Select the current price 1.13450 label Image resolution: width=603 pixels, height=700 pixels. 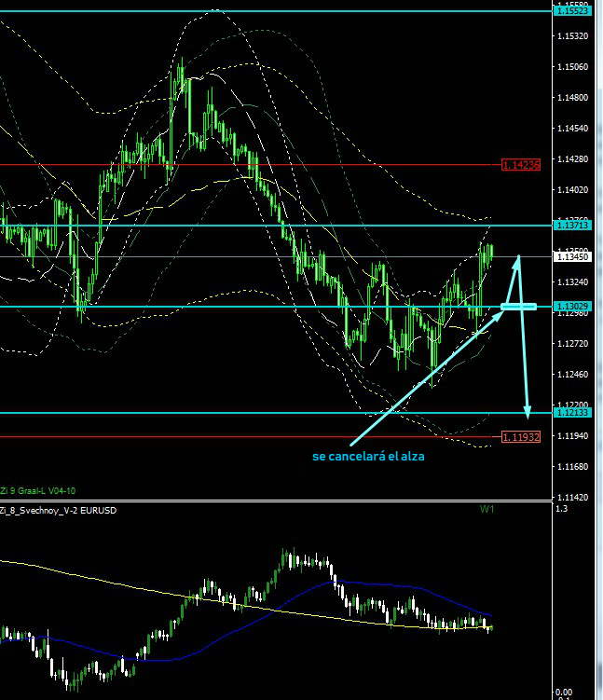tap(571, 256)
